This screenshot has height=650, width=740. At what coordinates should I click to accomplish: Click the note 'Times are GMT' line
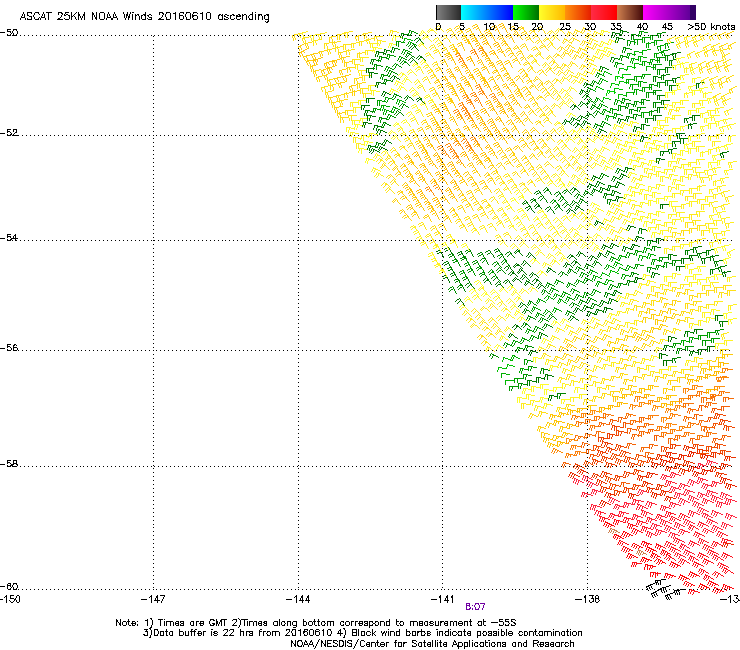316,623
